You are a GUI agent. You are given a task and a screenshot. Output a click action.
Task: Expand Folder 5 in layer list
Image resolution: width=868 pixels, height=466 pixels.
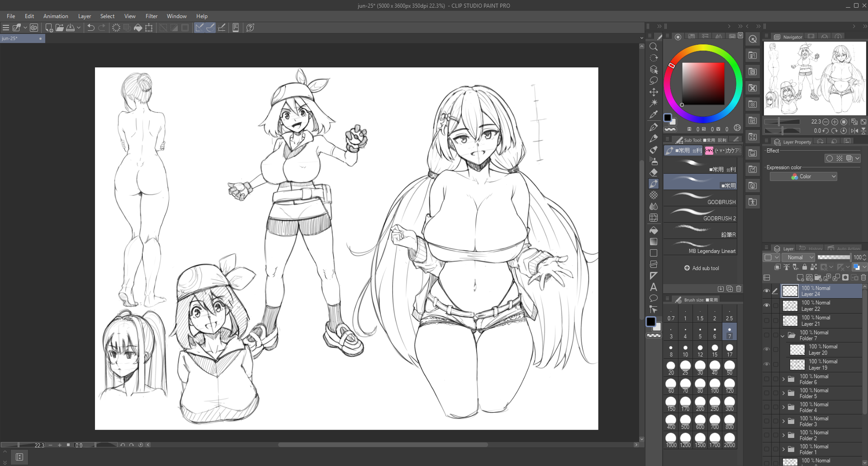[x=783, y=393]
